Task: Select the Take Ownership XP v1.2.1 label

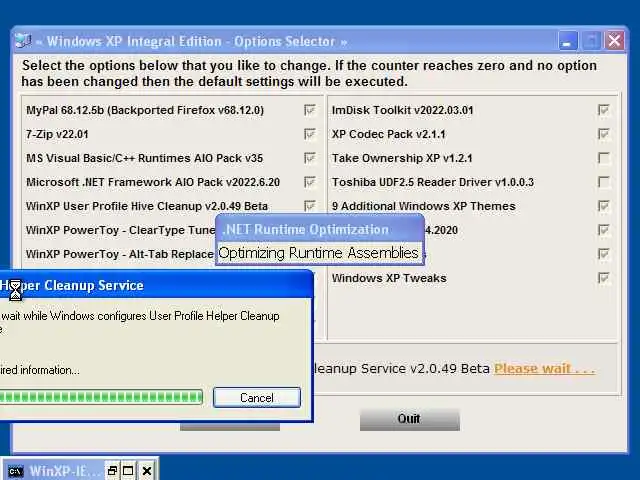Action: point(402,158)
